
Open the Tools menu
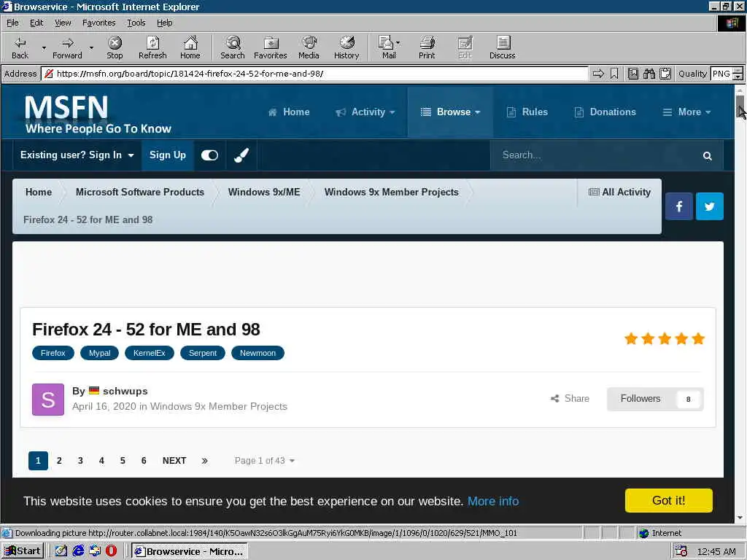click(x=136, y=23)
